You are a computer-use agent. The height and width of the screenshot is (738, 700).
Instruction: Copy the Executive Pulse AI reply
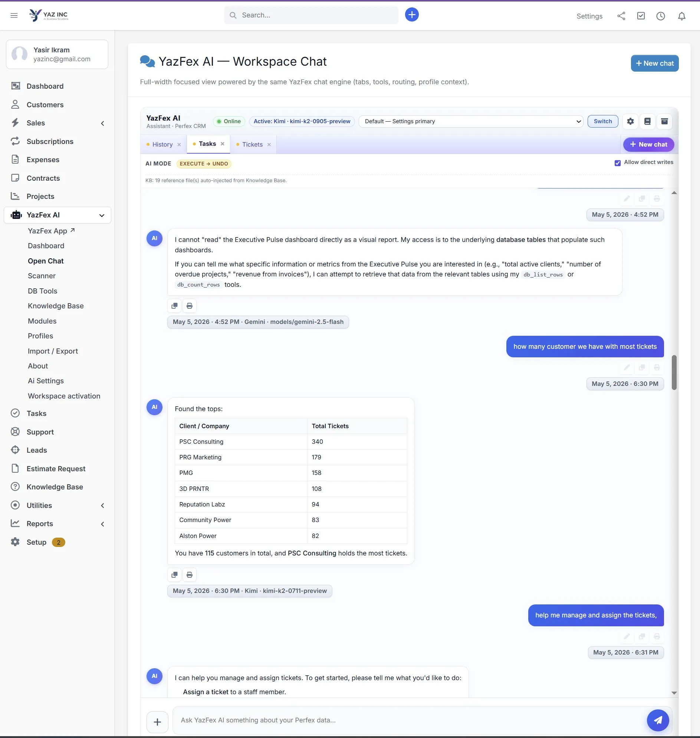tap(174, 306)
